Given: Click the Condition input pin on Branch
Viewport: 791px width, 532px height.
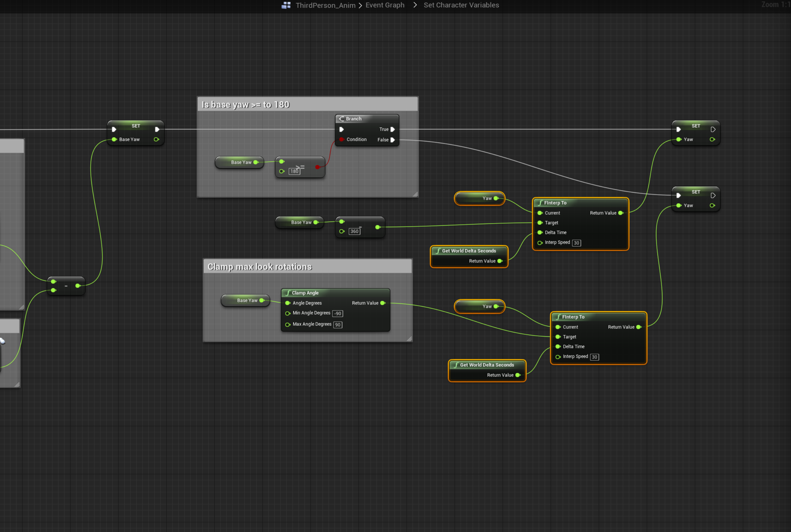Looking at the screenshot, I should [x=341, y=139].
